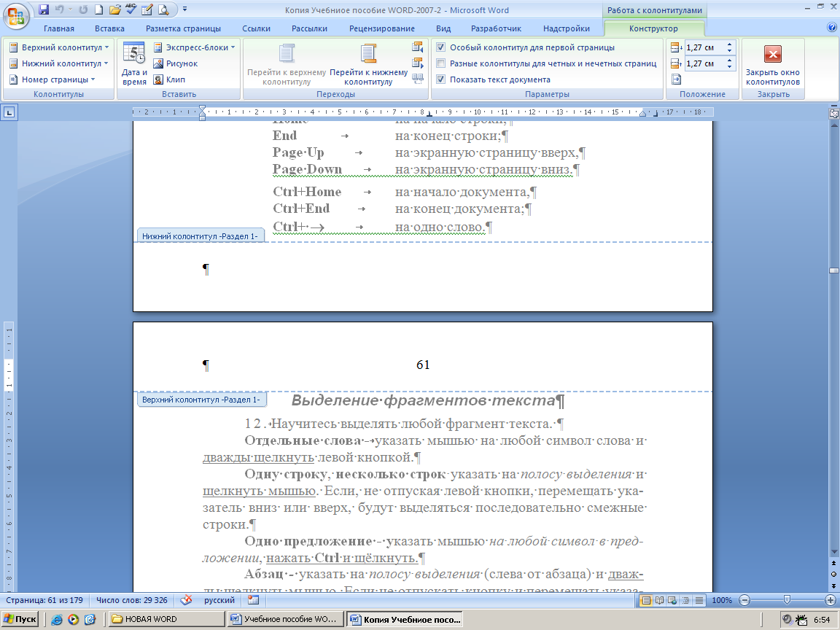Create a new blank document
The width and height of the screenshot is (840, 630).
coord(99,9)
